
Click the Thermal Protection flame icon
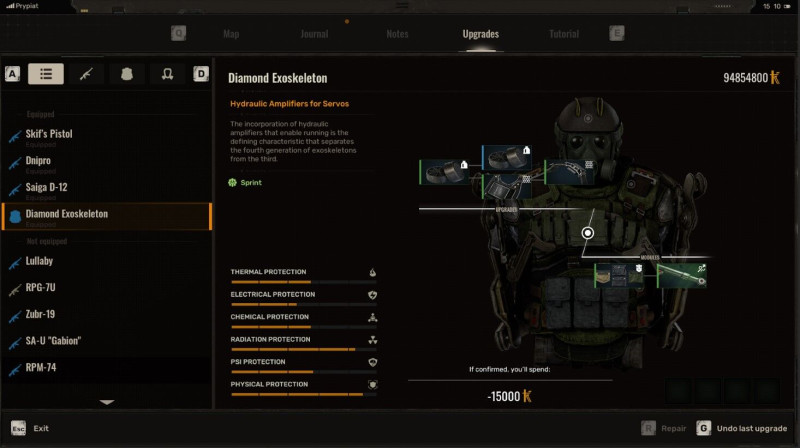click(373, 272)
